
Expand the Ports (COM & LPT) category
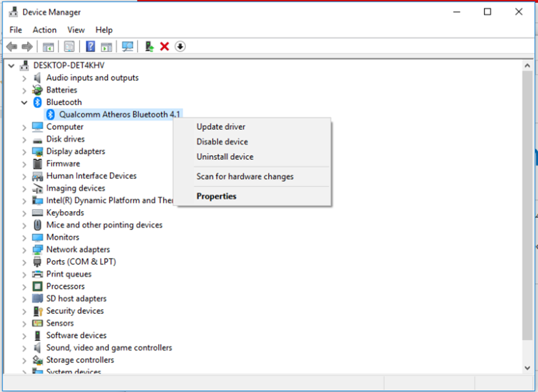point(24,262)
